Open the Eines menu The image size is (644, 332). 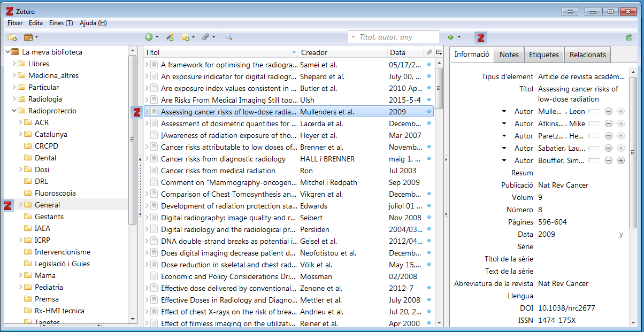coord(61,23)
